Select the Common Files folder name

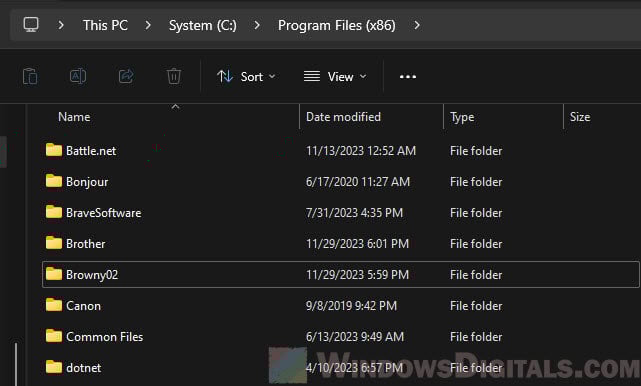(x=105, y=337)
